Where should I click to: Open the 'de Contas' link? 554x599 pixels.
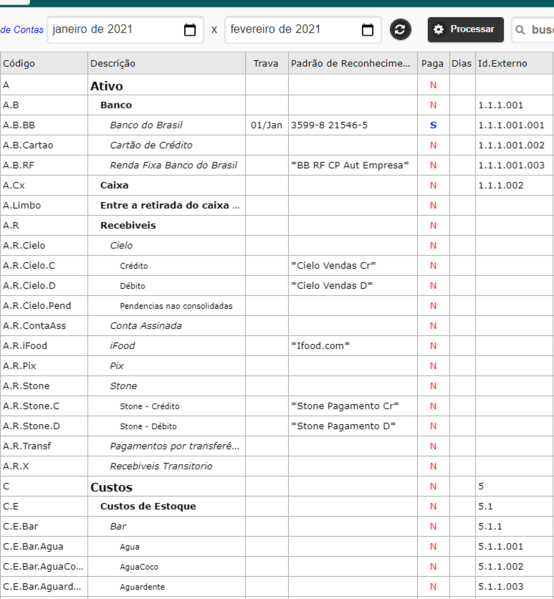[x=22, y=30]
